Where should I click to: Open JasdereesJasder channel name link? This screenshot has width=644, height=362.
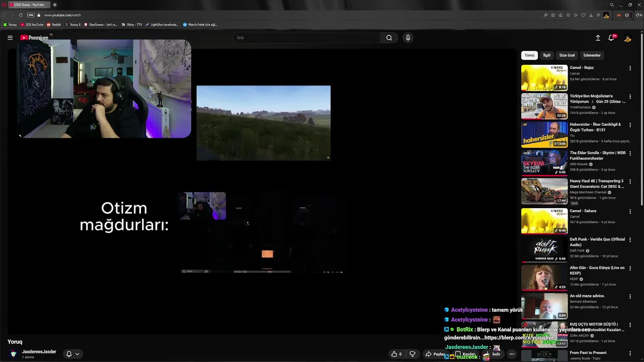39,352
